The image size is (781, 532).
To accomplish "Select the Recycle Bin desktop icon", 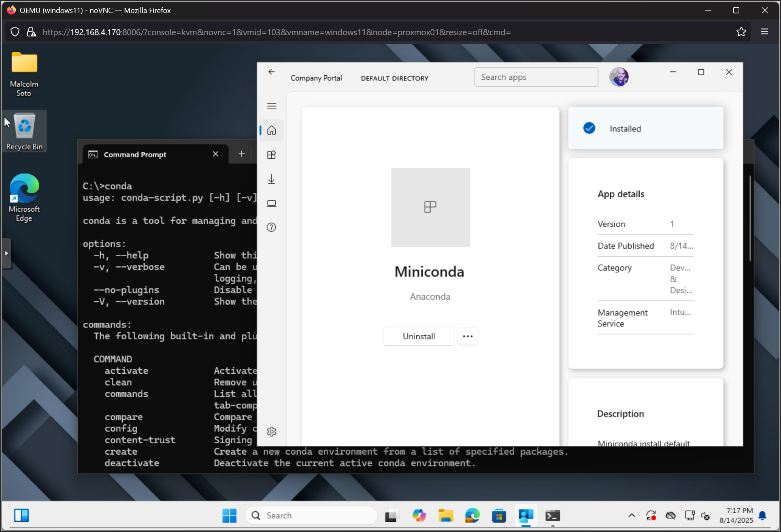I will 24,131.
